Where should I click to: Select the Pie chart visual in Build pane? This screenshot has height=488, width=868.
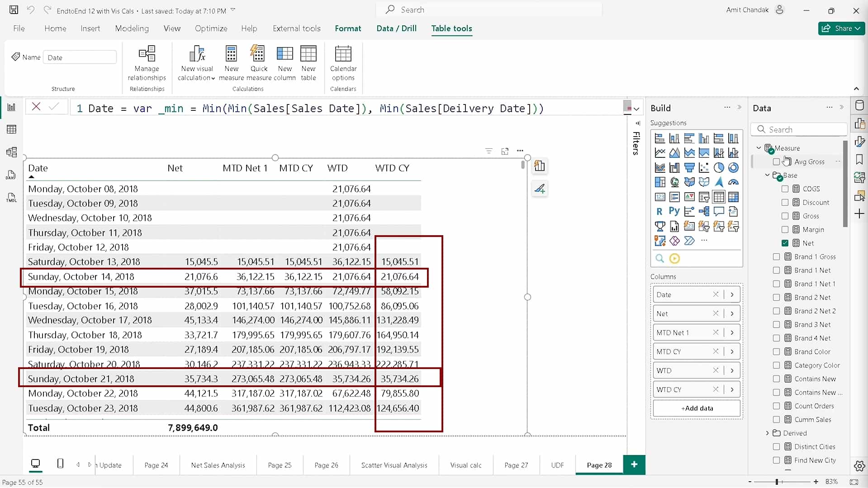pos(719,167)
